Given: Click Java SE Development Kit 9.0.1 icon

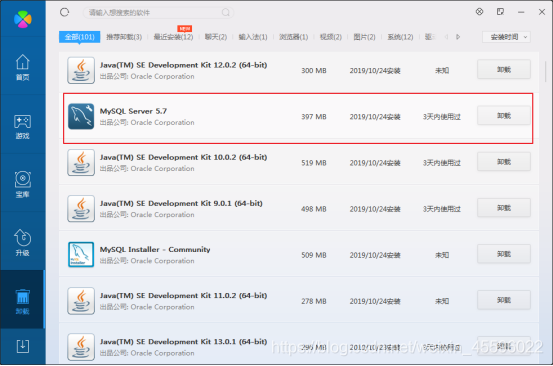Looking at the screenshot, I should point(81,209).
